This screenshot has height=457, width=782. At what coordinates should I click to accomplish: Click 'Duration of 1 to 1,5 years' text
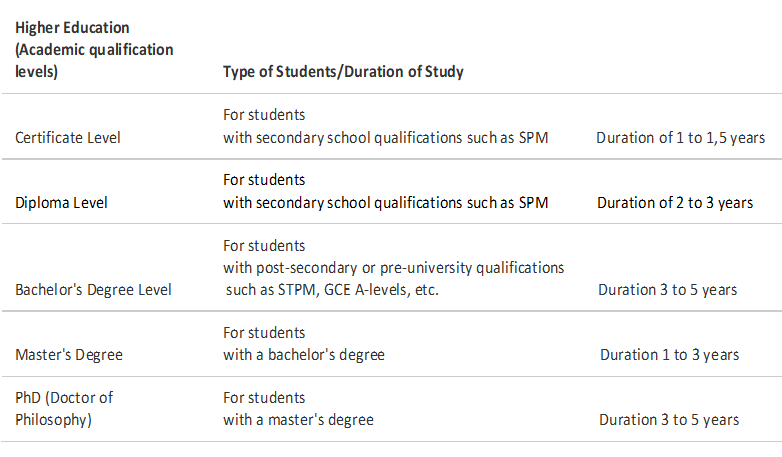[681, 138]
